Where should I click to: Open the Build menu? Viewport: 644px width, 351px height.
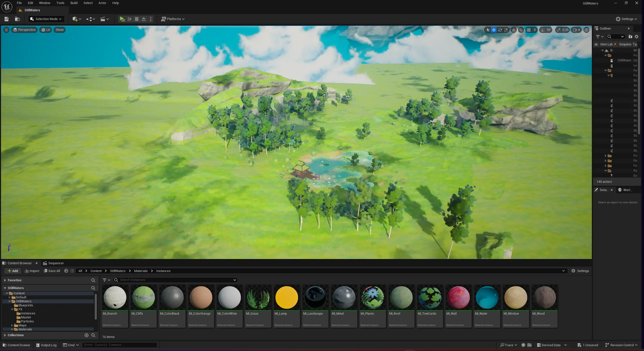[74, 3]
